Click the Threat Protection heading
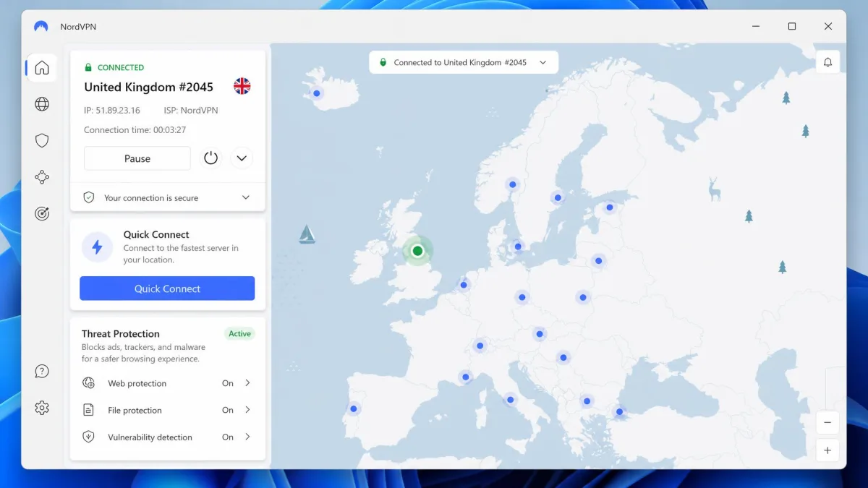The image size is (868, 488). tap(121, 333)
